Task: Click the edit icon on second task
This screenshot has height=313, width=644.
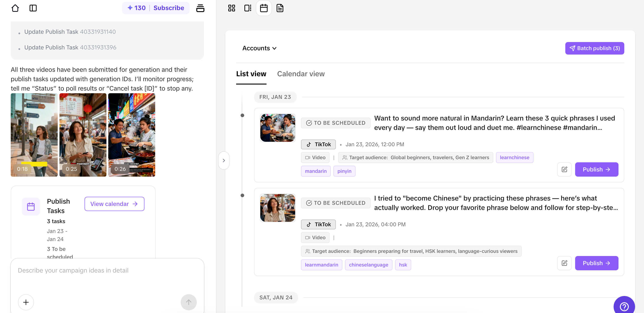Action: pos(564,263)
